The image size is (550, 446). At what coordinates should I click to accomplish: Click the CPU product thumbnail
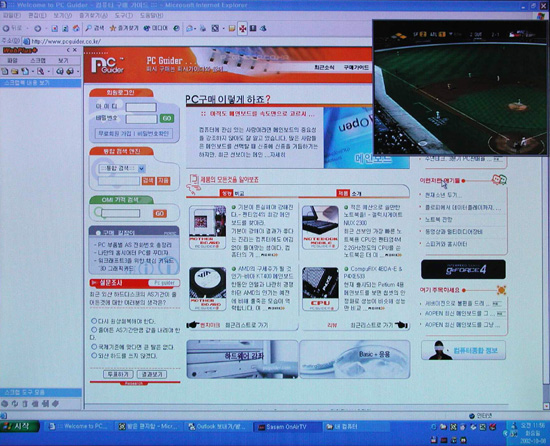(320, 289)
